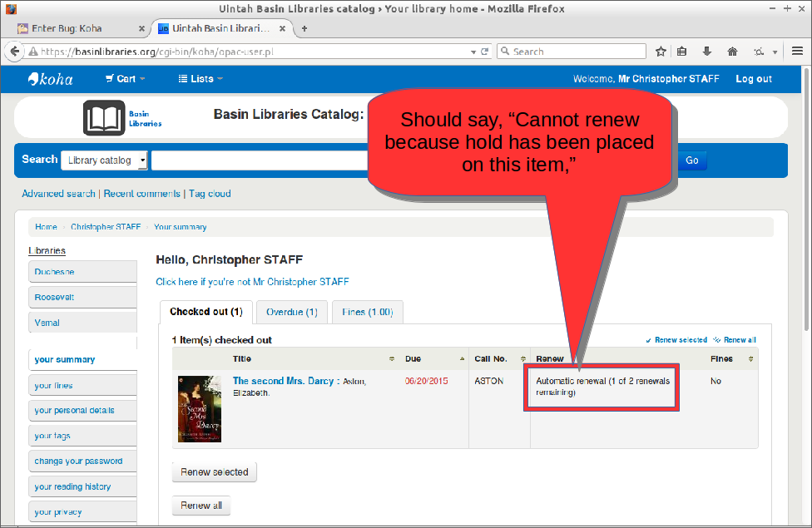Reload the page using the refresh icon
812x528 pixels.
[485, 52]
